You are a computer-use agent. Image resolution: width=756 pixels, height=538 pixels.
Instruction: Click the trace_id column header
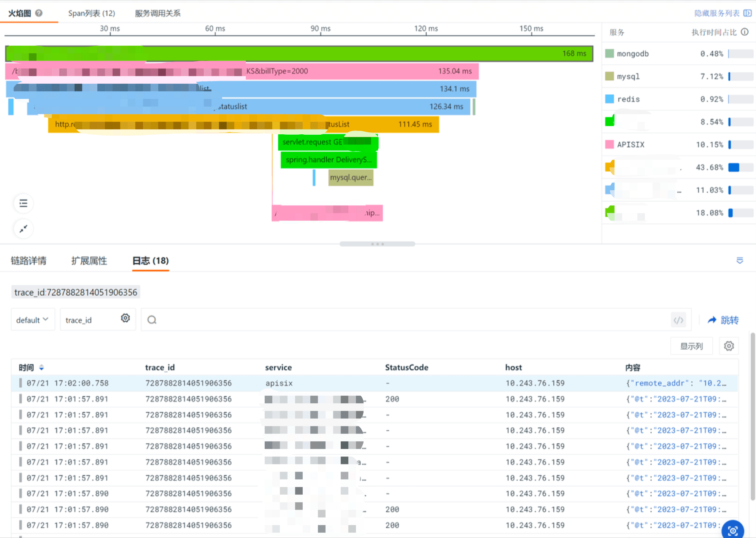click(x=160, y=368)
